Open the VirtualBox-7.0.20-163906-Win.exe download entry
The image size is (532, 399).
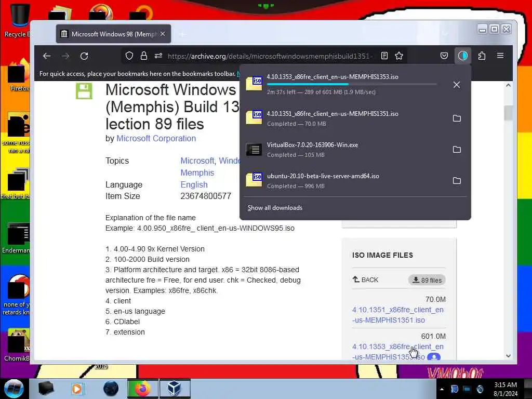[344, 149]
